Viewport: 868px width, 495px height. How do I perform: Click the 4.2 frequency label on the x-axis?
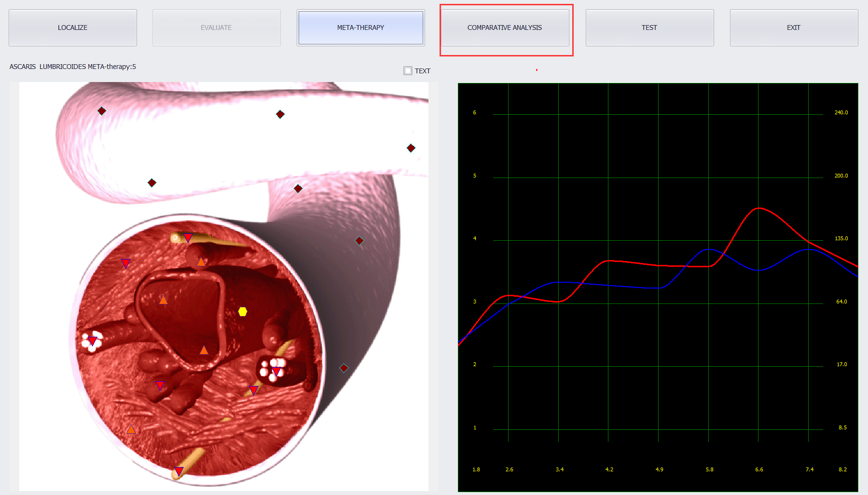click(609, 469)
